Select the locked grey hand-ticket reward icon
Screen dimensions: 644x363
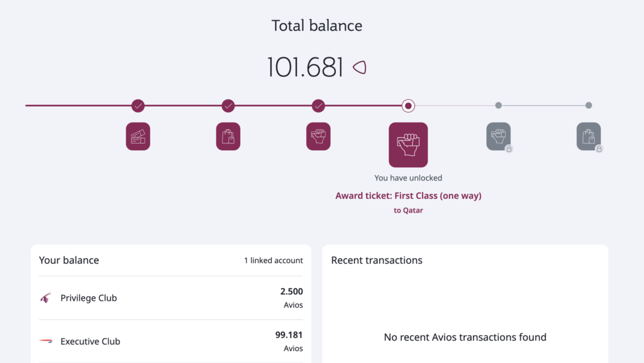point(499,137)
